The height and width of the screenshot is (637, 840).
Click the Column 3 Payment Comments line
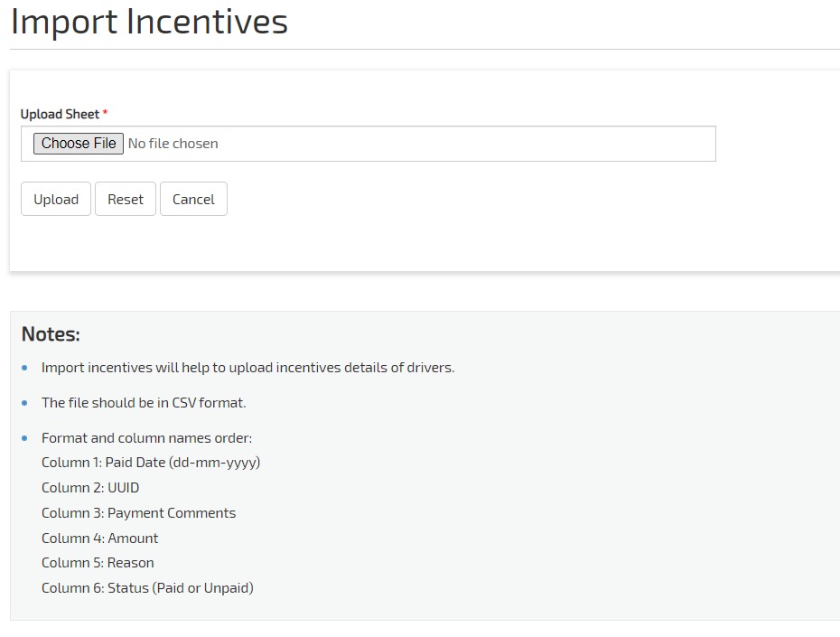click(x=138, y=513)
